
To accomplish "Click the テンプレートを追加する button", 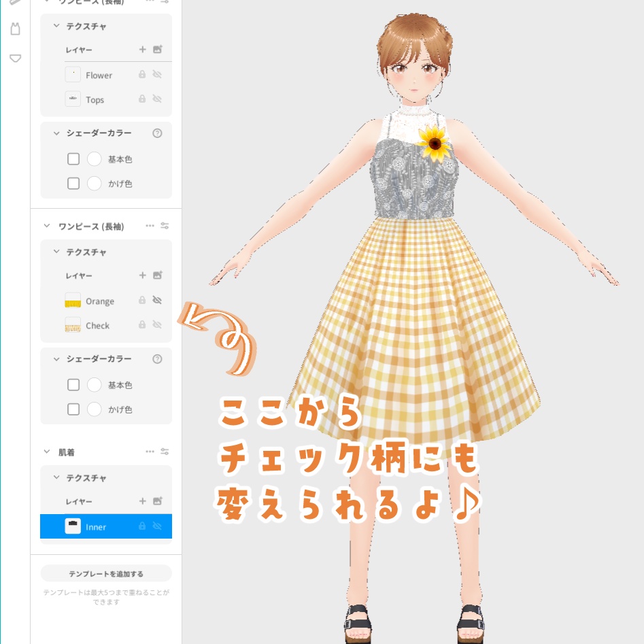I will click(x=106, y=573).
